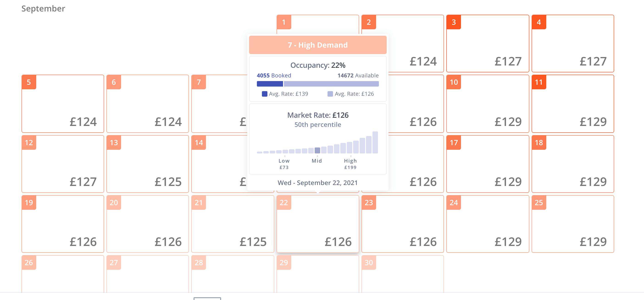Open September 19 priced at £126

(x=63, y=224)
